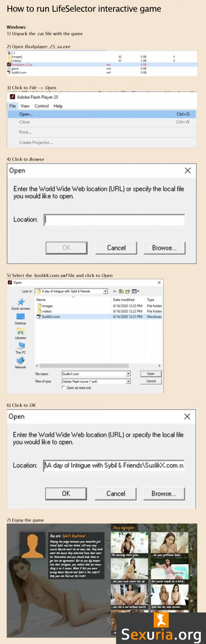Click OK in the dialog with filled path

point(66,493)
